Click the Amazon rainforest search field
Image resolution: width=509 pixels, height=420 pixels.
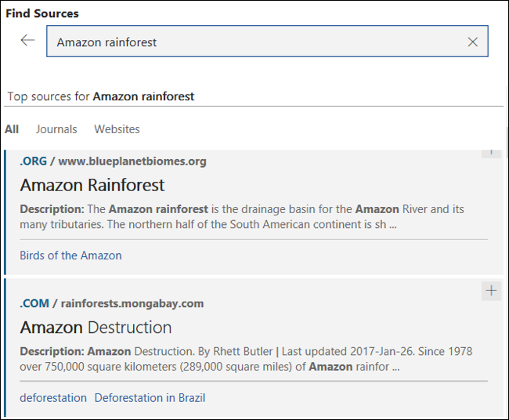[251, 42]
